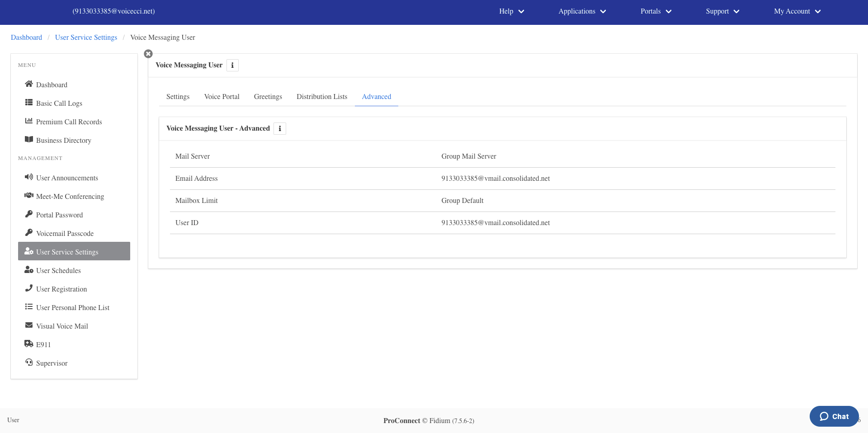Click info icon beside Voice Messaging User title
The height and width of the screenshot is (433, 868).
tap(232, 66)
